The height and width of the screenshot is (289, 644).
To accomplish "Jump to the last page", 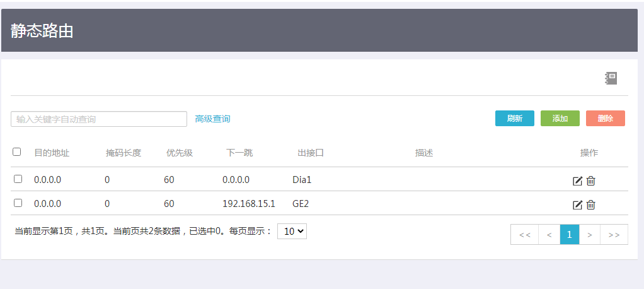I will [x=614, y=235].
